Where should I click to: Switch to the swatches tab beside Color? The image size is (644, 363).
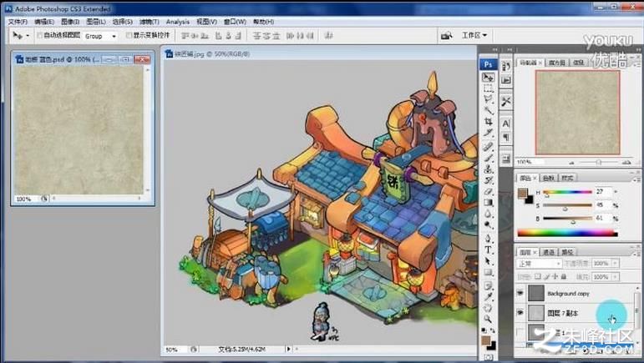[548, 178]
